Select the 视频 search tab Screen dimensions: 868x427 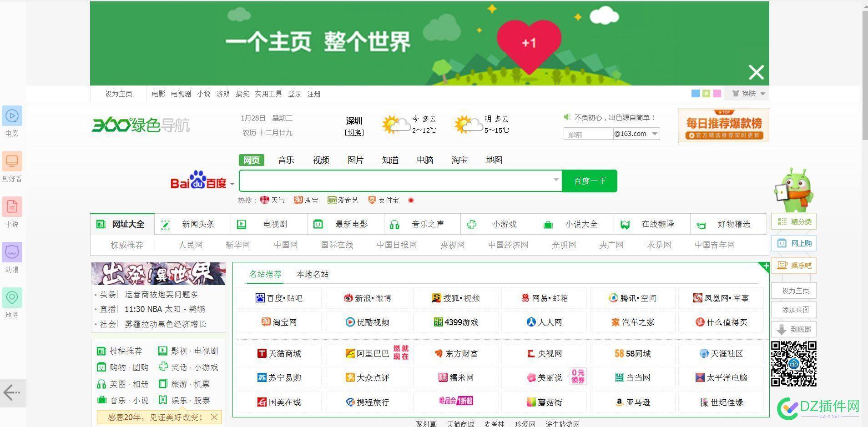[x=321, y=160]
